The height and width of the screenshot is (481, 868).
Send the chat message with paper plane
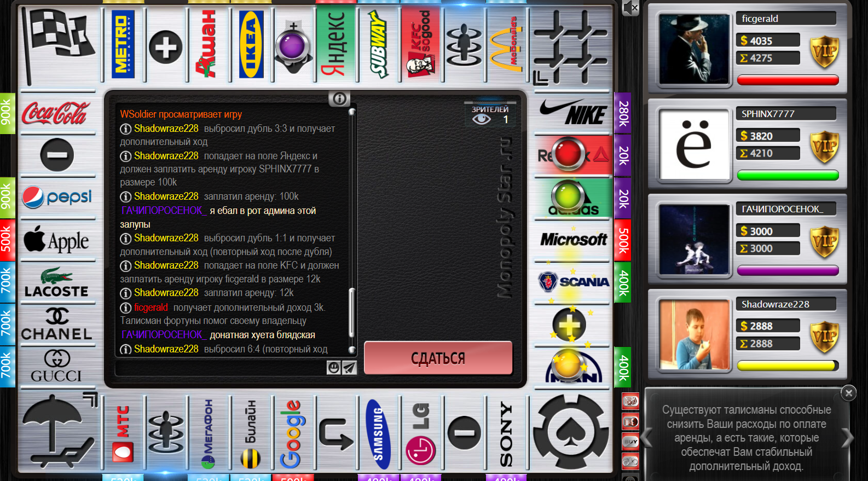tap(349, 367)
